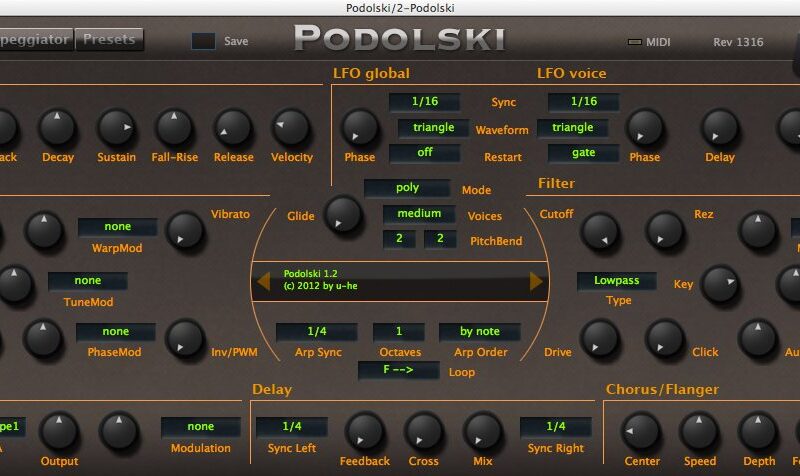Click the next preset right arrow
This screenshot has height=476, width=800.
(x=536, y=282)
